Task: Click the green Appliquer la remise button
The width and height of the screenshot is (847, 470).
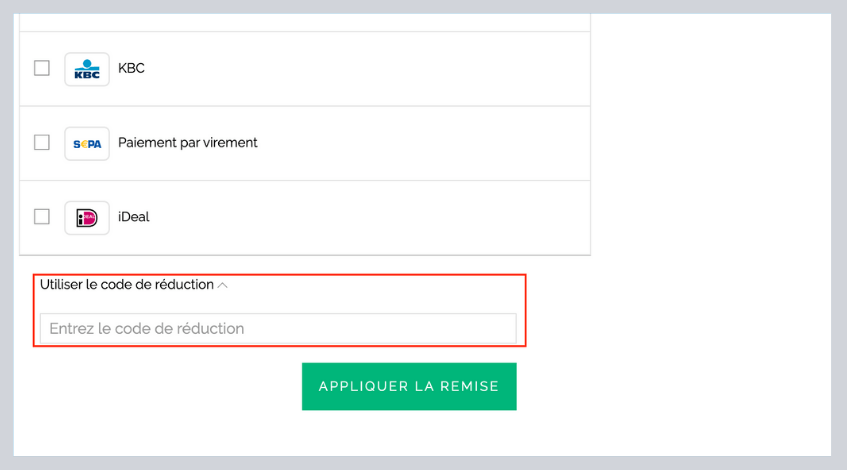Action: point(409,386)
